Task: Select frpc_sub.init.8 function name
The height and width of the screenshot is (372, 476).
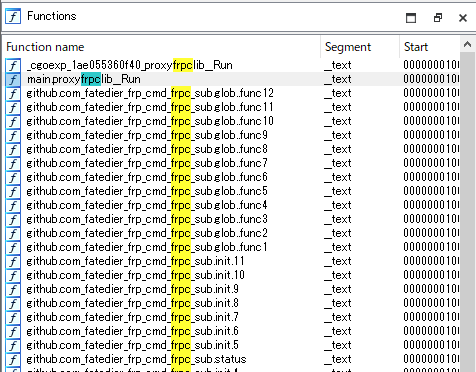Action: 133,303
